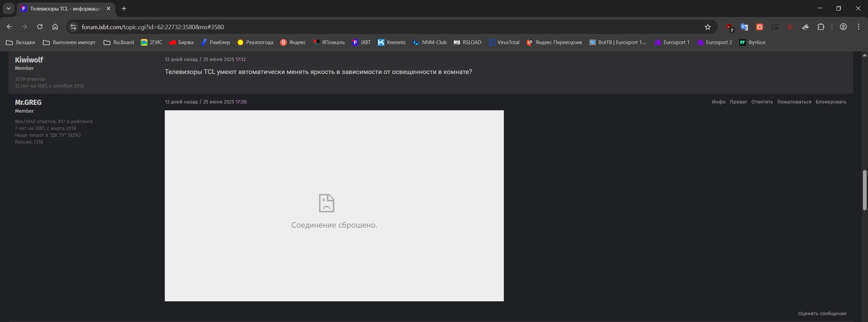
Task: Click the Оценить сообщение link
Action: (822, 314)
